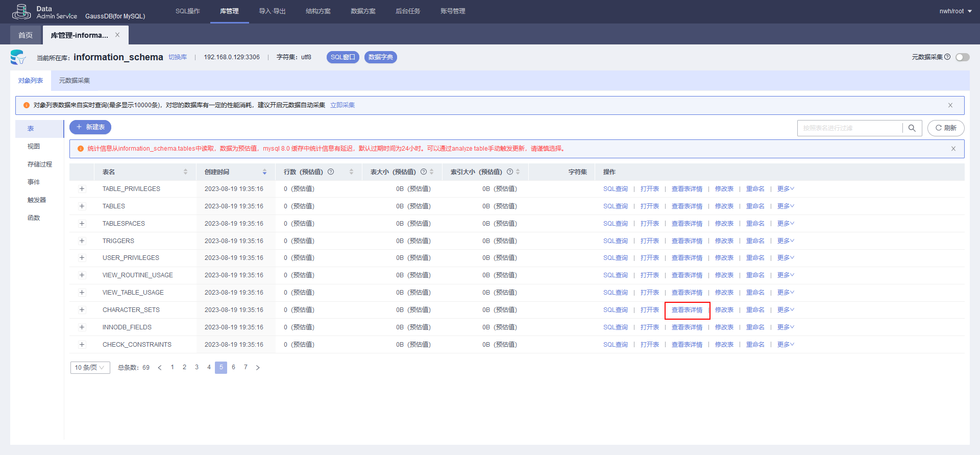This screenshot has height=455, width=980.
Task: Click 打开表 for TRIGGERS row
Action: (x=650, y=241)
